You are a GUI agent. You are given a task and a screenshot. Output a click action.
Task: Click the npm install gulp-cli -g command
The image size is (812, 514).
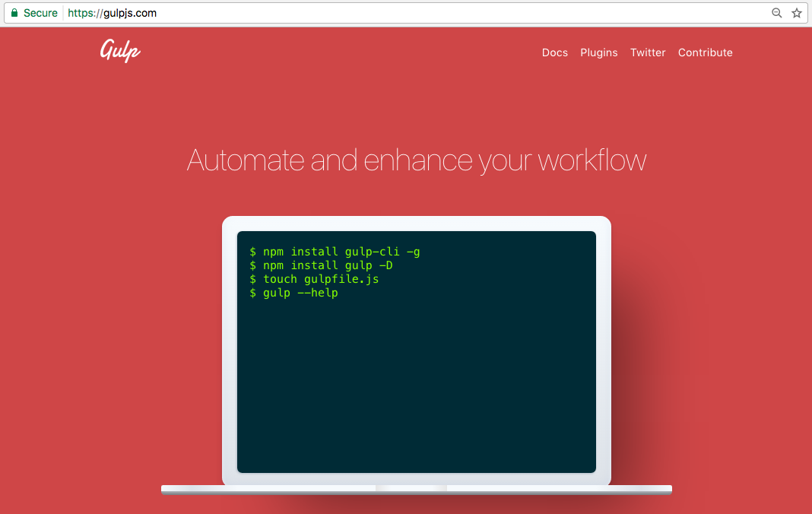(335, 252)
